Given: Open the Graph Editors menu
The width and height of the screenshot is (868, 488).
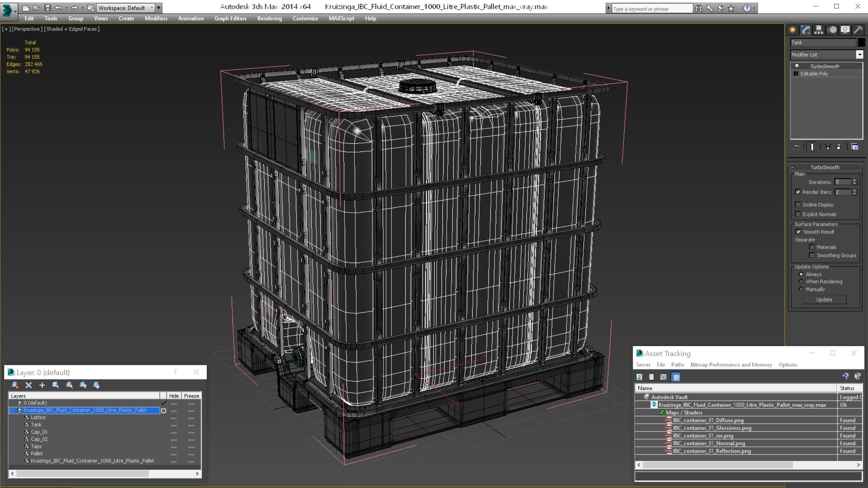Looking at the screenshot, I should pos(230,18).
